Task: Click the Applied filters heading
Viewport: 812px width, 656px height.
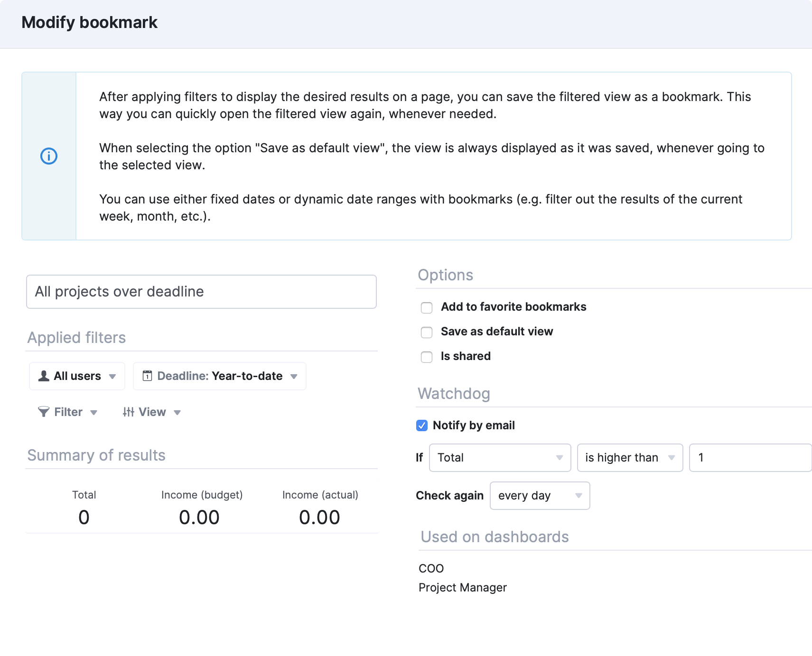Action: [x=76, y=338]
